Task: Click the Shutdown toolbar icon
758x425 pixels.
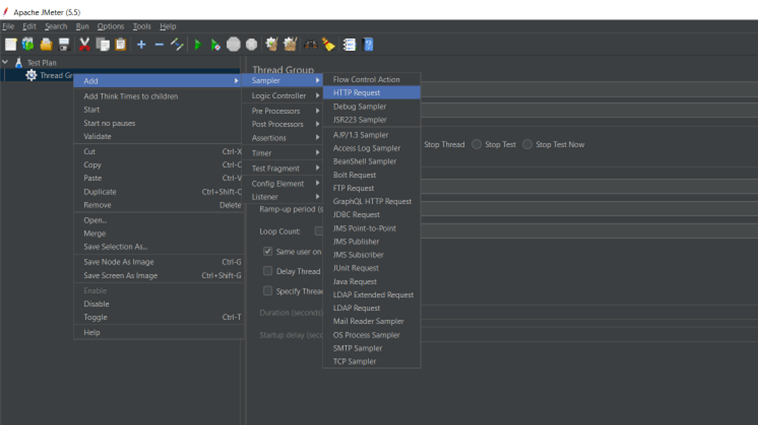Action: pos(251,44)
